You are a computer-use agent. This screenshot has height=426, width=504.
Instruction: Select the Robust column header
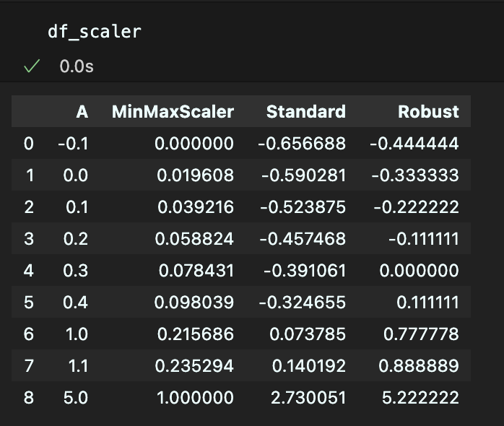(x=428, y=112)
